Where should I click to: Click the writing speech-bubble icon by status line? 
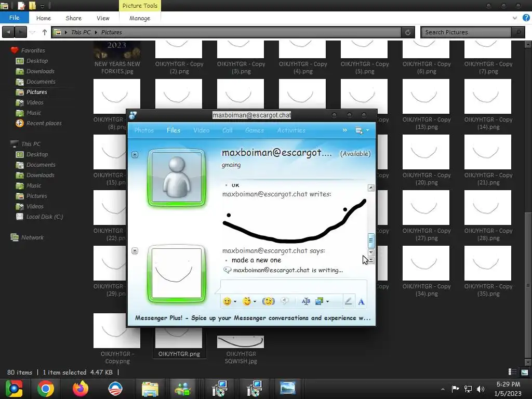[227, 270]
